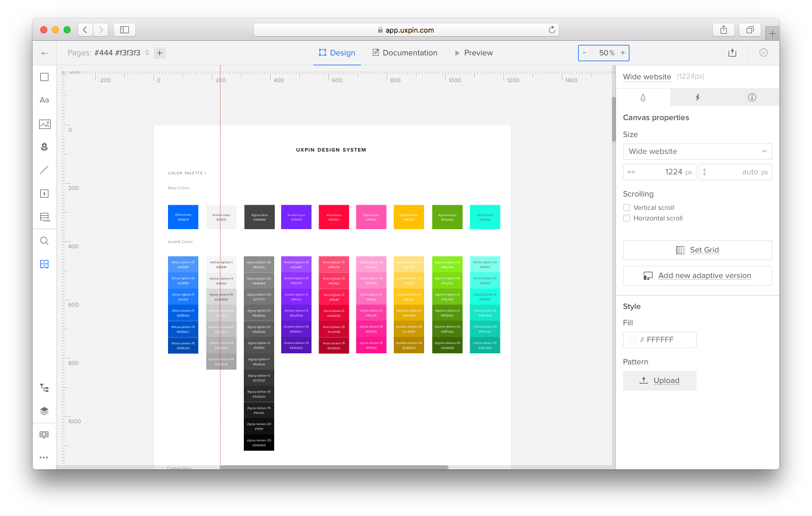Screen dimensions: 812x516
Task: Select the @green-base swatch on canvas
Action: pos(447,217)
